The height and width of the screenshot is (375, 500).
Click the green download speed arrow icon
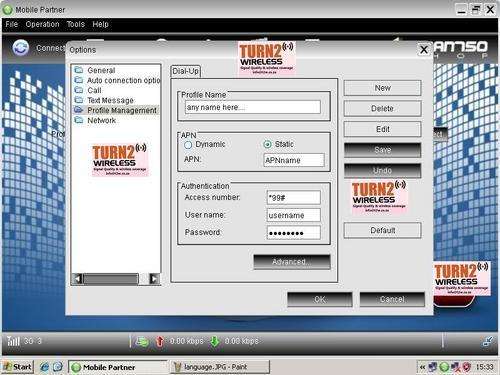pos(215,341)
